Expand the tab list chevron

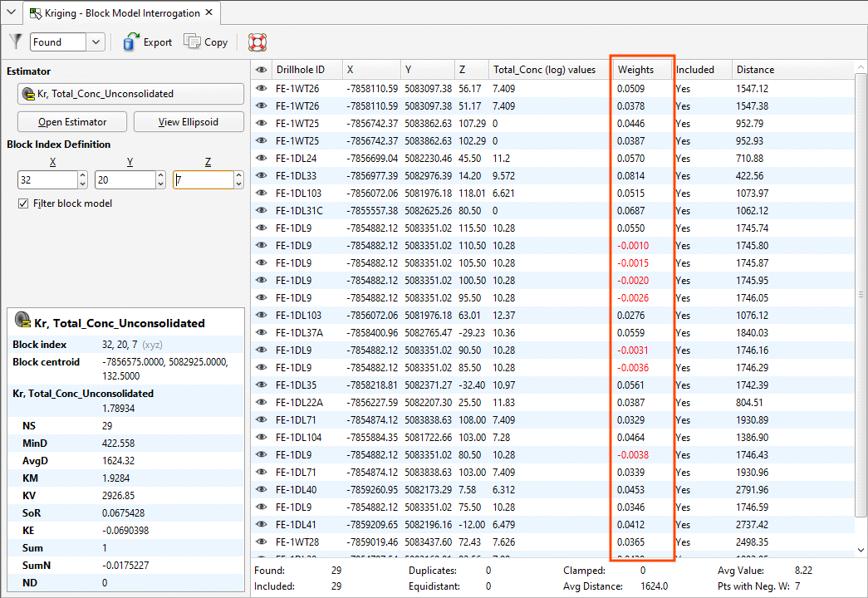tap(11, 12)
